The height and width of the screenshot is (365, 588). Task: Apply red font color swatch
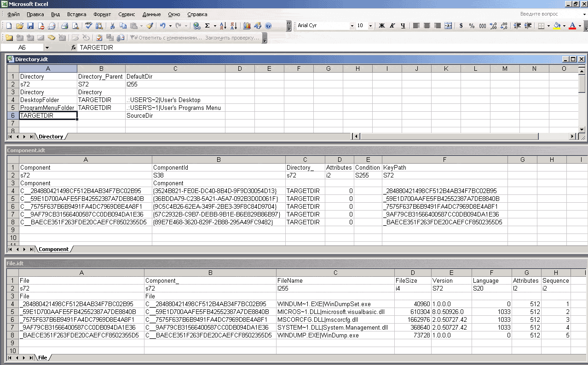[573, 26]
